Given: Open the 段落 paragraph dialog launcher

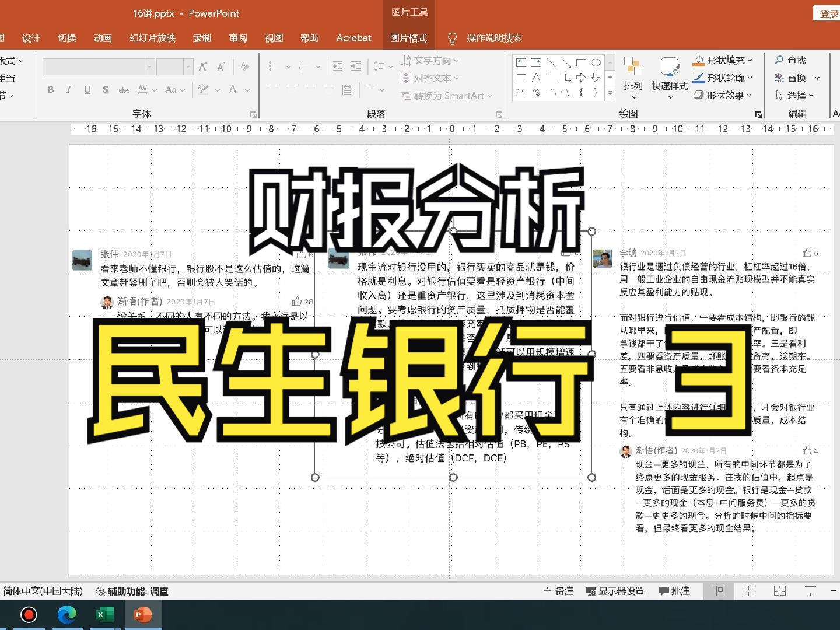Looking at the screenshot, I should [499, 114].
